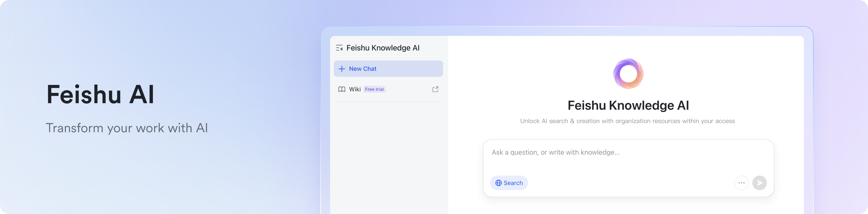Click the 'Unlock AI search & creation' subtitle
Screen dimensions: 868x214
point(627,121)
